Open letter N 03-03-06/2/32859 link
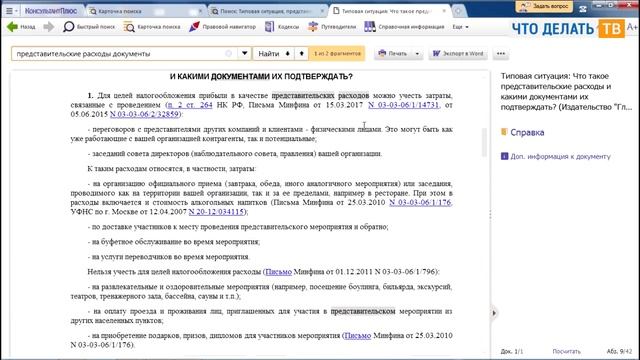Viewport: 640px width, 360px height. [x=144, y=114]
